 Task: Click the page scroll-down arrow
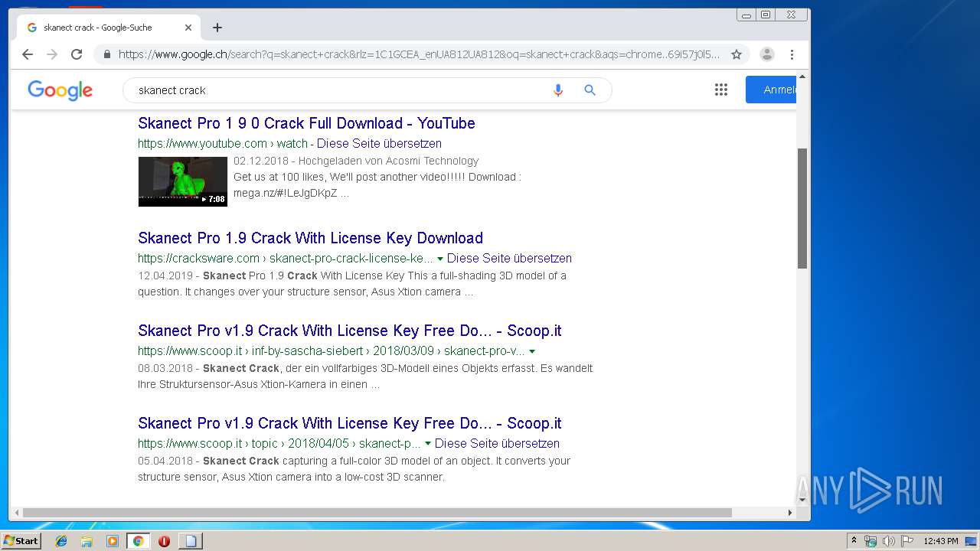pos(802,500)
